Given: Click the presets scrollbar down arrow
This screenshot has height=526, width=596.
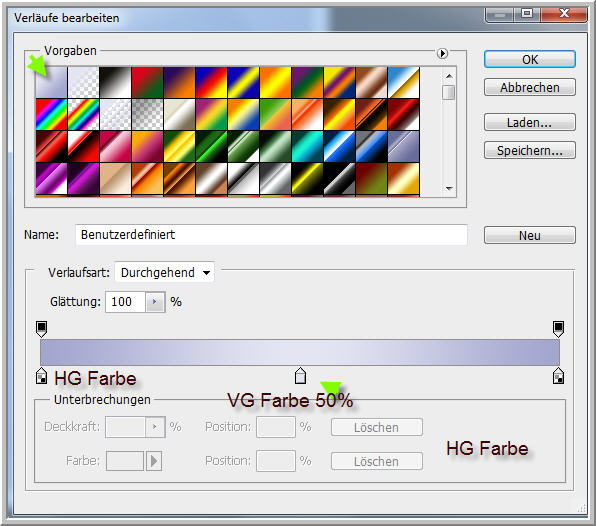Looking at the screenshot, I should coord(449,188).
